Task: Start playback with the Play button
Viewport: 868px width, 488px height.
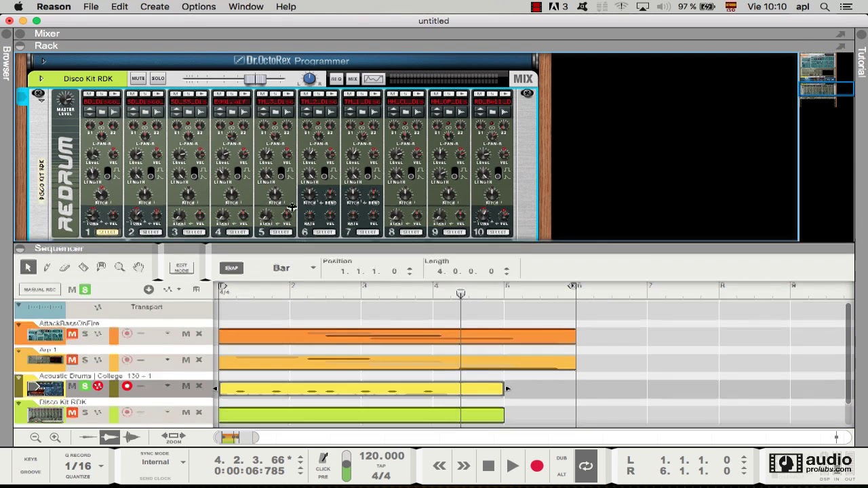Action: tap(513, 466)
